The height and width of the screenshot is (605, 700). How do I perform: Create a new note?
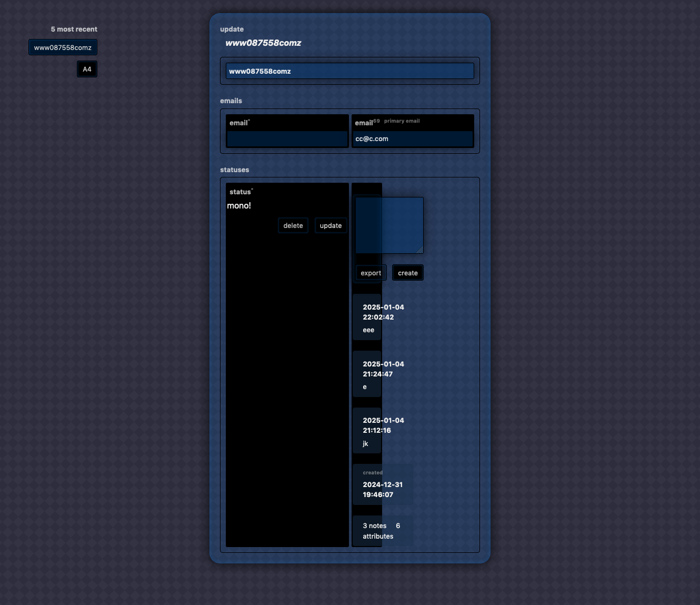click(x=408, y=273)
